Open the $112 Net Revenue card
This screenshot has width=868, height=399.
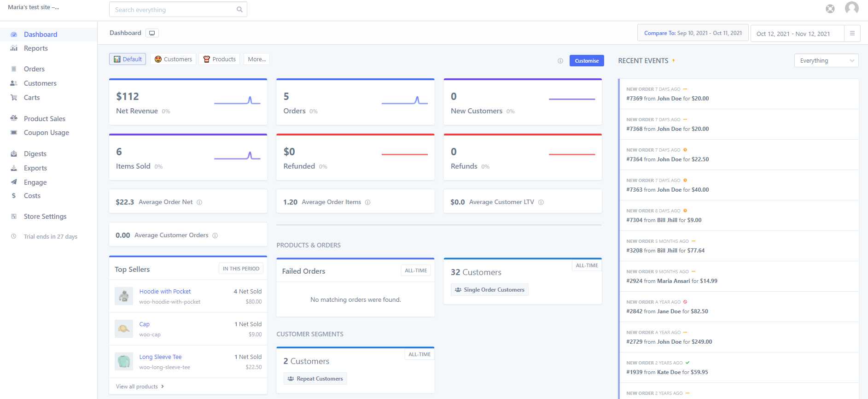(188, 102)
